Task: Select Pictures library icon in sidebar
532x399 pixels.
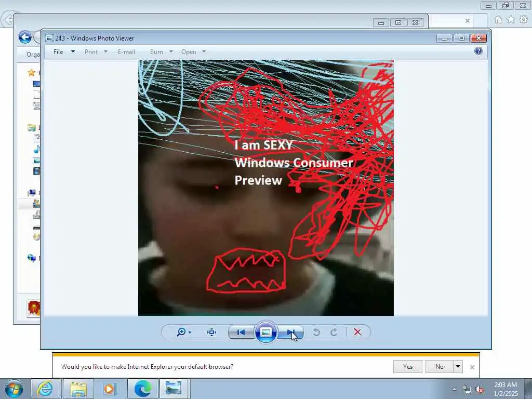Action: click(36, 161)
